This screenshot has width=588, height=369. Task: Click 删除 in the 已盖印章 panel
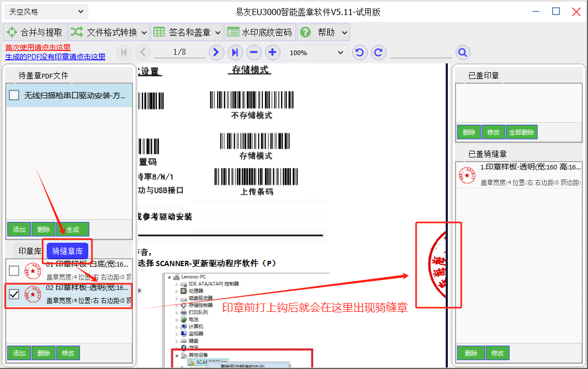[x=469, y=132]
